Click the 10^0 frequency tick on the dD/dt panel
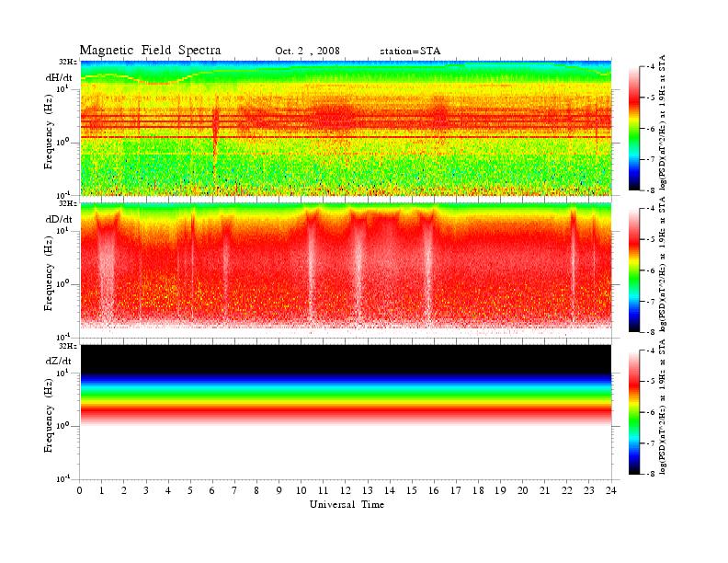Image resolution: width=728 pixels, height=563 pixels. point(63,284)
